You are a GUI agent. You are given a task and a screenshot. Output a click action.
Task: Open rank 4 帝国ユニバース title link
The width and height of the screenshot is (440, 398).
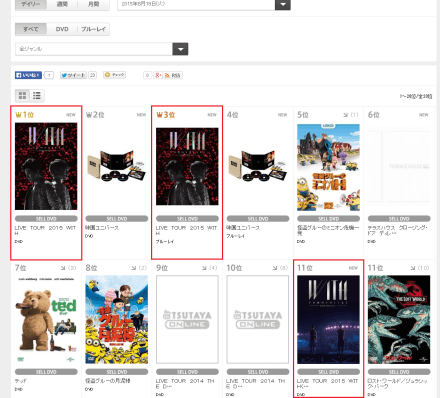(x=243, y=228)
